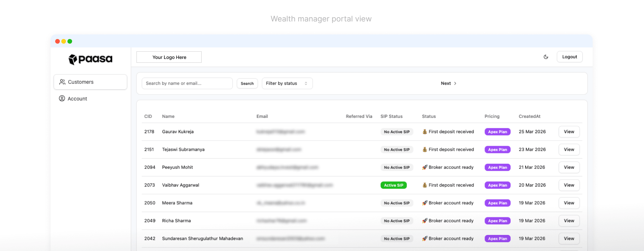
Task: Click money bag icon in Gaurav Kukreja row
Action: pos(425,132)
